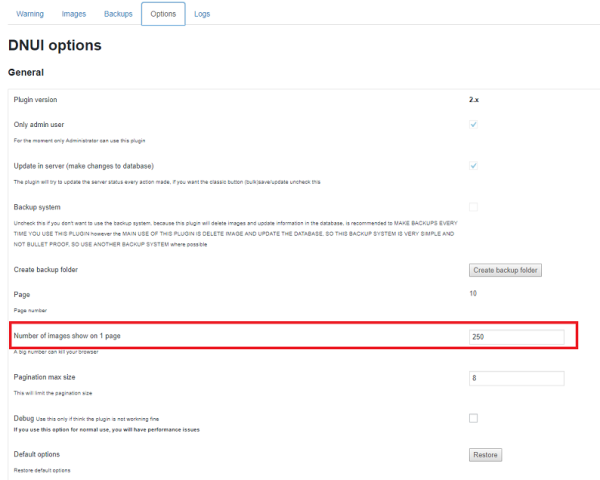Enable the Backup system checkbox
The image size is (600, 480).
click(x=473, y=207)
